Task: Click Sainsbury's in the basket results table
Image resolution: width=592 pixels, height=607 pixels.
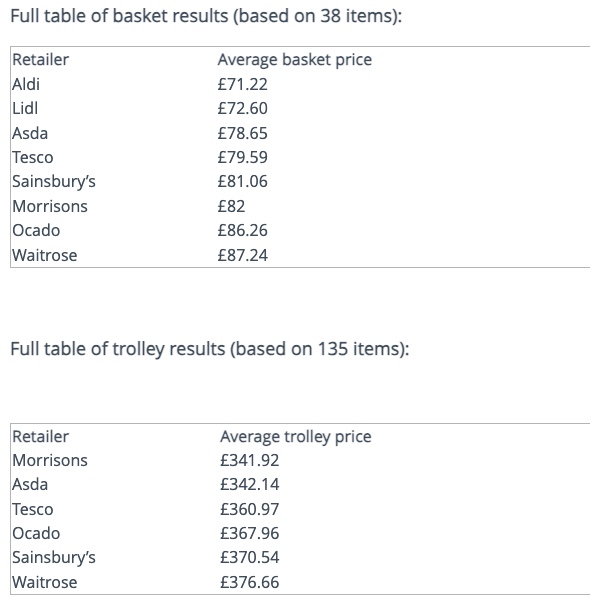Action: tap(54, 182)
